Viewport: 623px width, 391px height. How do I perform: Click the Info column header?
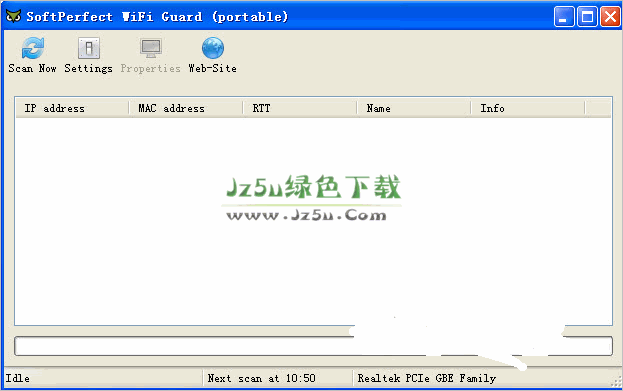point(528,108)
